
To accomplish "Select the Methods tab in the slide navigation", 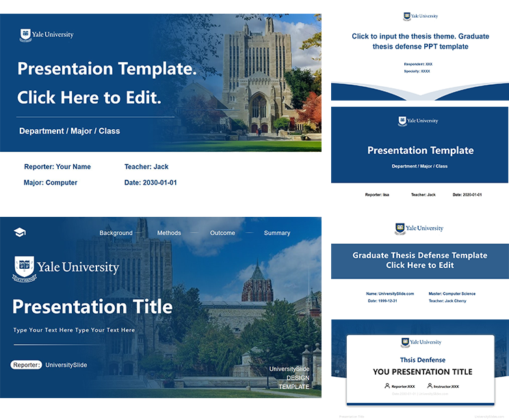I will click(169, 233).
